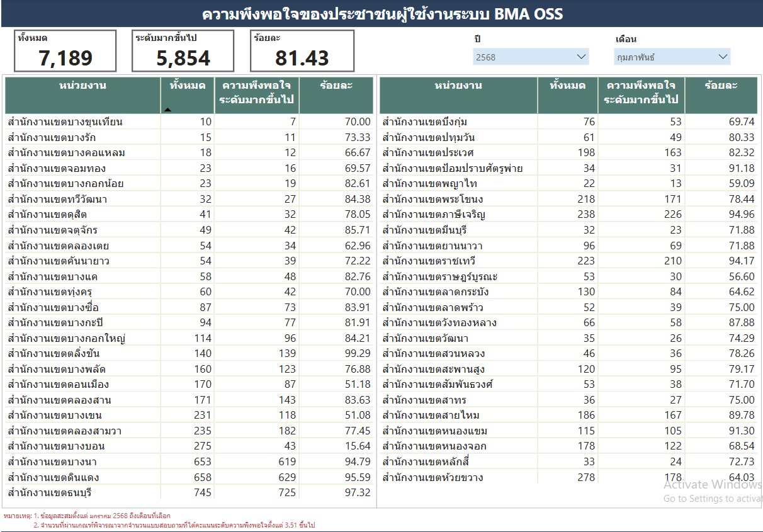This screenshot has width=763, height=532.
Task: Select the ระดับมากขึ้นไป 5,854 summary card
Action: 183,51
